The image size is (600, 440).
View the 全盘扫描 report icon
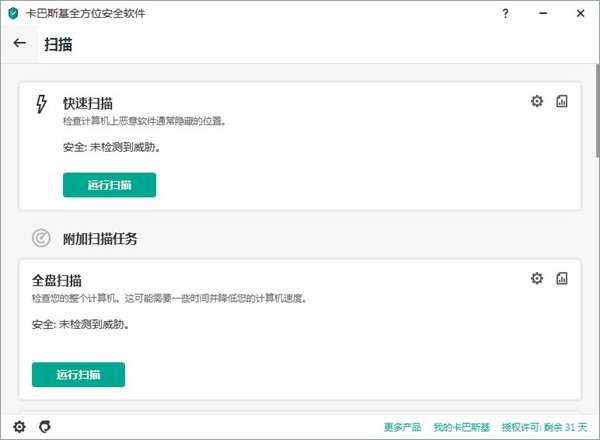tap(561, 278)
